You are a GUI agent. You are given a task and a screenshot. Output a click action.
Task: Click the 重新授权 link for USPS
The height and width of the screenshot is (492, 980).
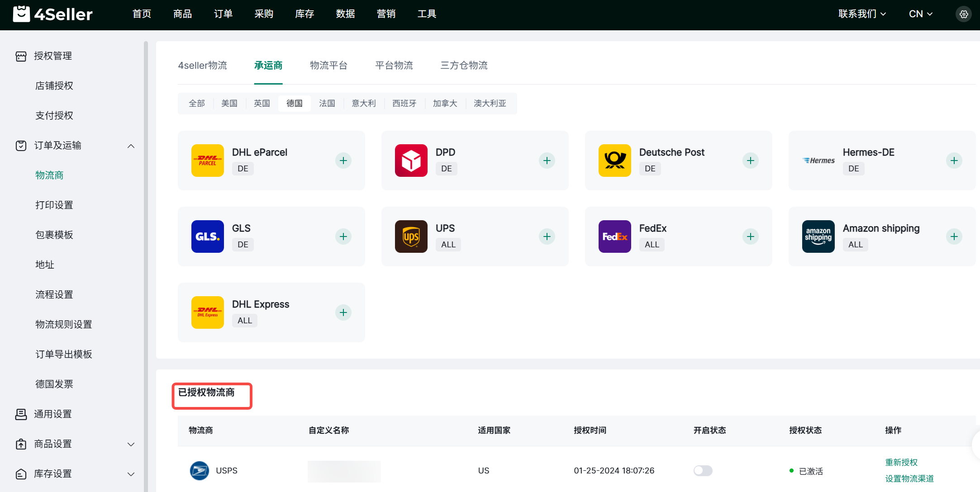click(x=901, y=462)
